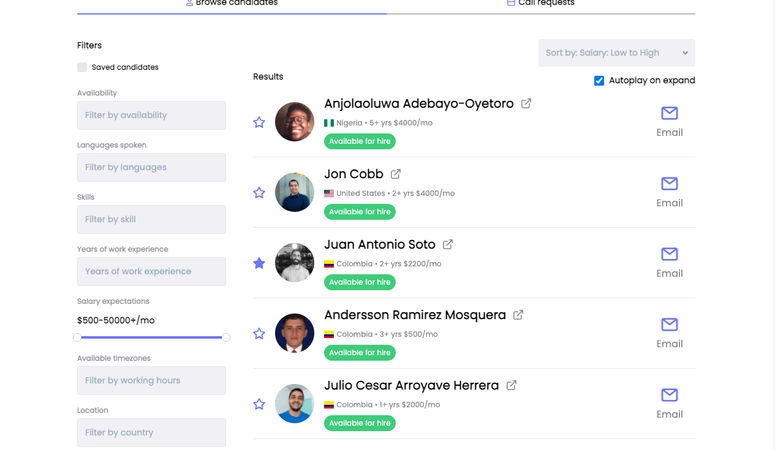Click salary range text $500-50000+/mo
This screenshot has width=775, height=450.
(x=116, y=320)
